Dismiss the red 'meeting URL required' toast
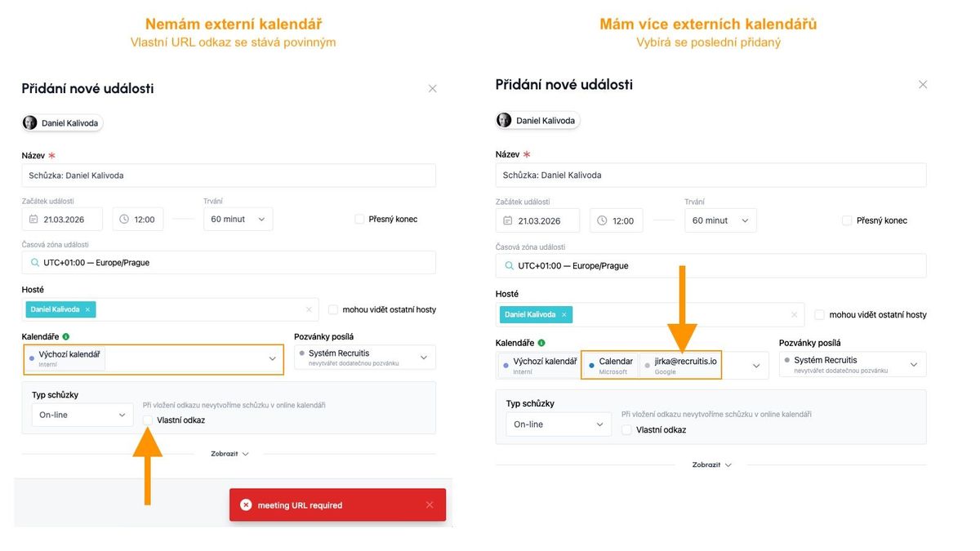The height and width of the screenshot is (551, 980). [430, 505]
